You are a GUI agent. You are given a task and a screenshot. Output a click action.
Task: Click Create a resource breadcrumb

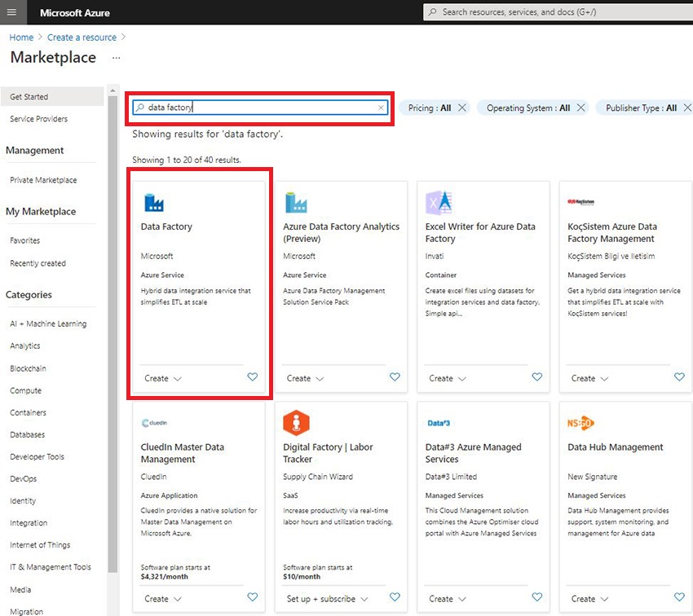[82, 37]
